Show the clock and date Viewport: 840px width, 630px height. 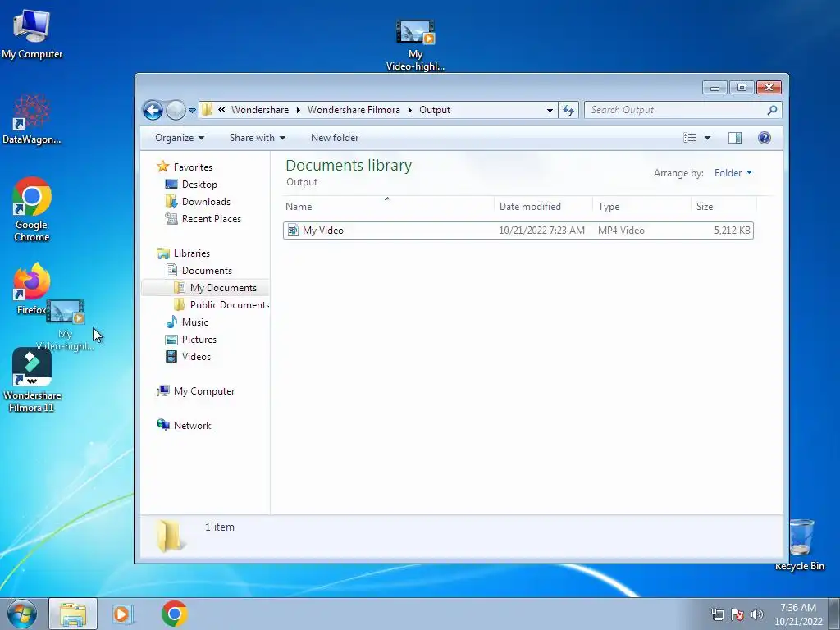pos(798,614)
